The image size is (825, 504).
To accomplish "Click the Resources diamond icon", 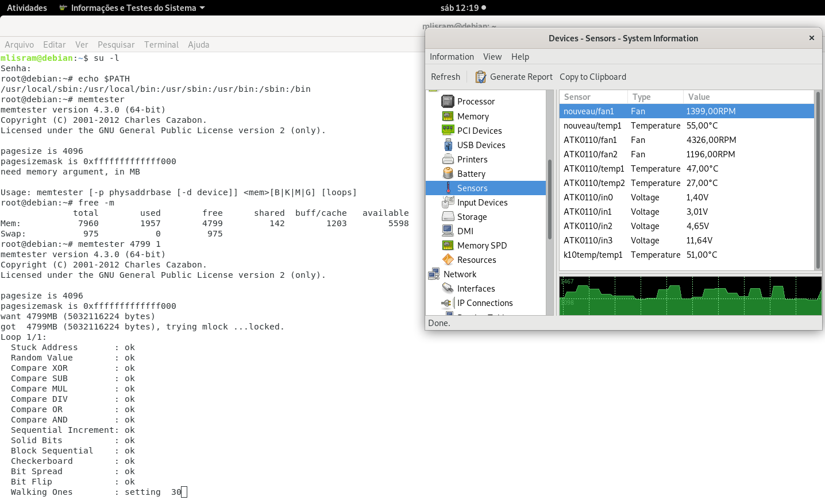I will tap(448, 259).
